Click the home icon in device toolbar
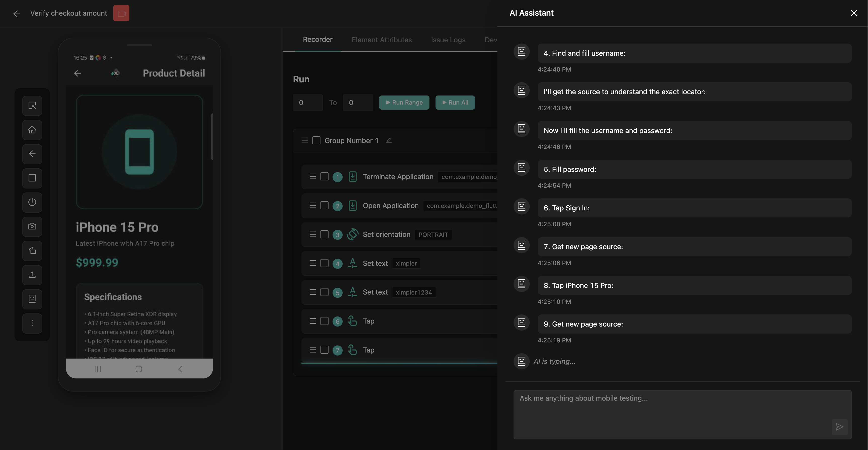 pyautogui.click(x=32, y=130)
